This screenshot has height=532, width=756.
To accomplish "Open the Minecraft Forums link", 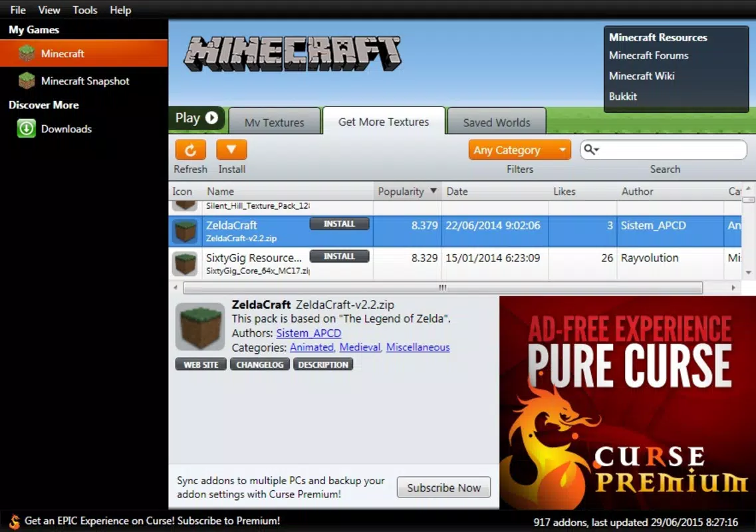I will (x=648, y=55).
